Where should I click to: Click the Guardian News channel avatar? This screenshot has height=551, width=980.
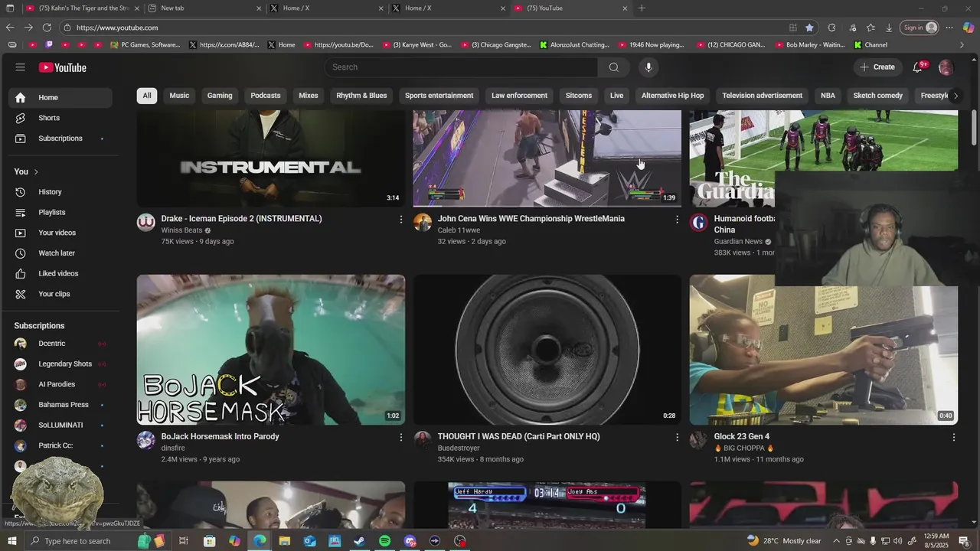(x=698, y=223)
